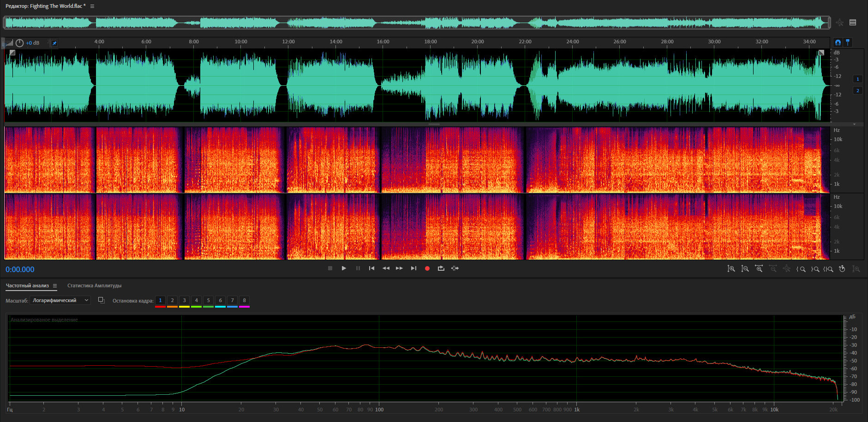868x422 pixels.
Task: Start playback with the Play button
Action: 344,268
